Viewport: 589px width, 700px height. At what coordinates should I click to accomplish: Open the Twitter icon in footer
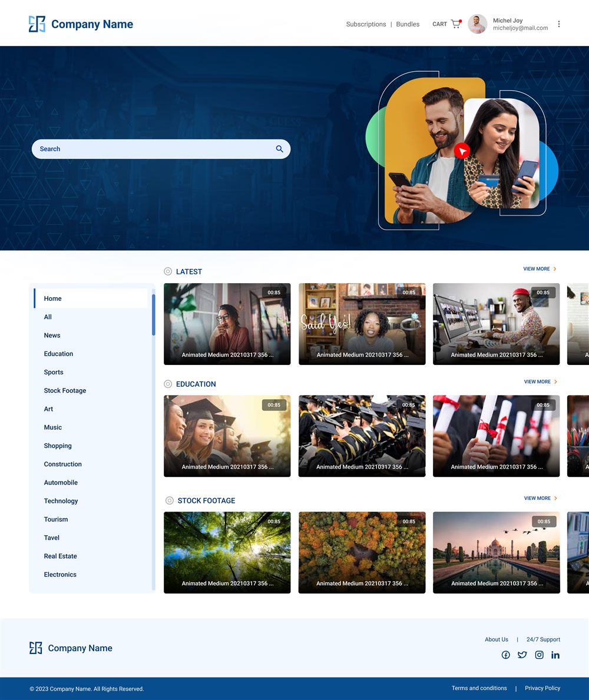coord(522,655)
